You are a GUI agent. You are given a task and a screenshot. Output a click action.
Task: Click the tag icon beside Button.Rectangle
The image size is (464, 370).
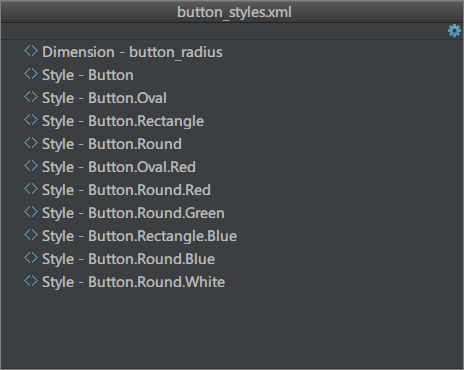coord(31,120)
